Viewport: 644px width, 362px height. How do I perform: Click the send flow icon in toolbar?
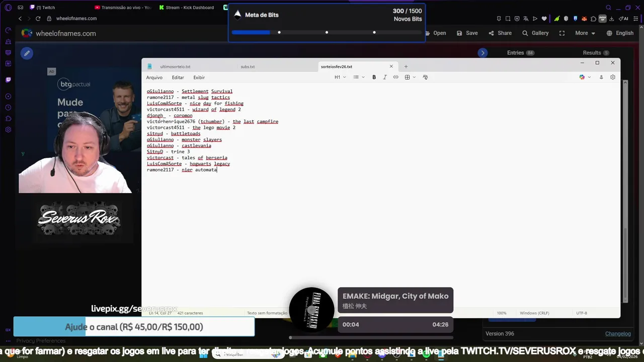coord(535,19)
